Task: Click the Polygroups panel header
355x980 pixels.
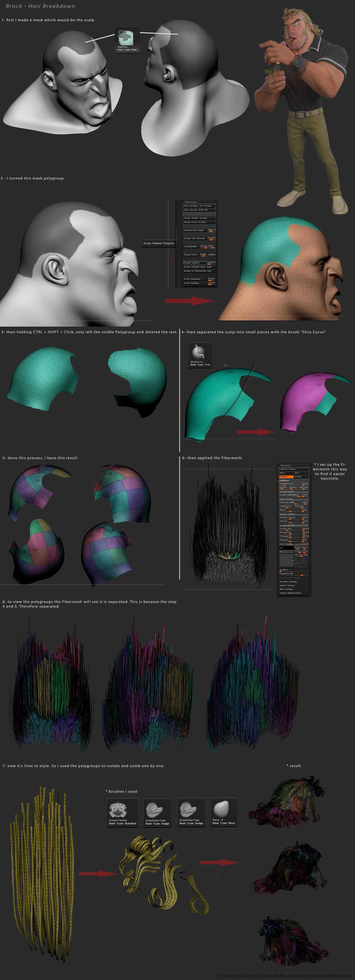Action: 199,202
